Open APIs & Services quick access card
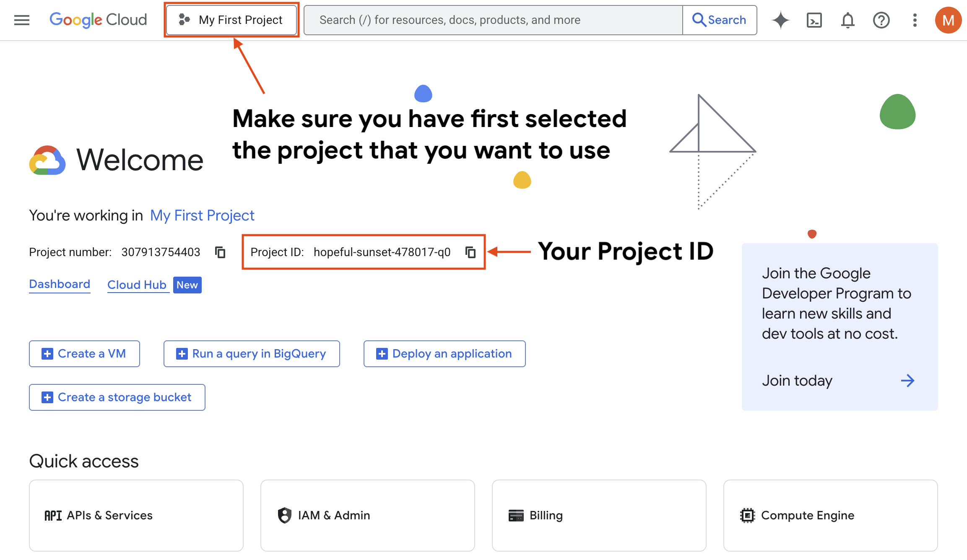967x560 pixels. (135, 515)
